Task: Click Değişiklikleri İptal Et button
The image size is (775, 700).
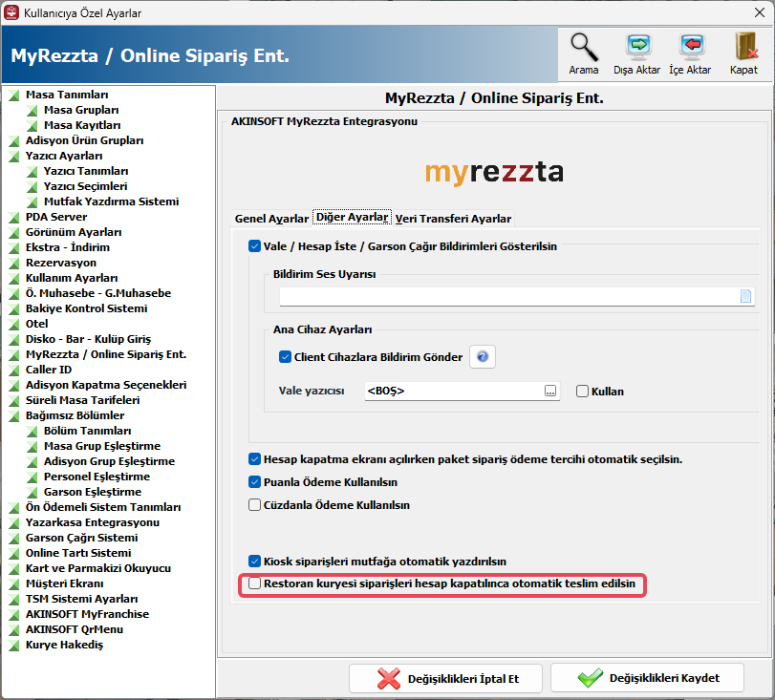Action: point(446,678)
